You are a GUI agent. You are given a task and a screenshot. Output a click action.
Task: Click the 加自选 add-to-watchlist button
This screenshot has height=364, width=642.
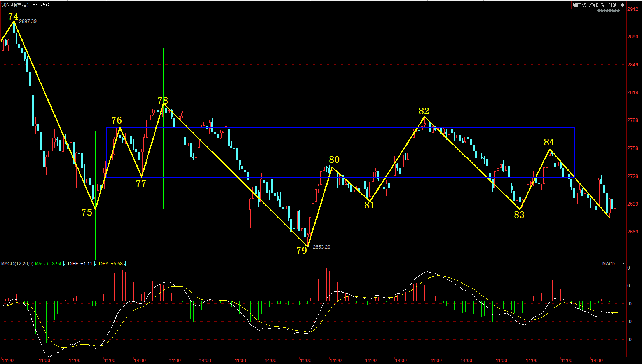579,5
